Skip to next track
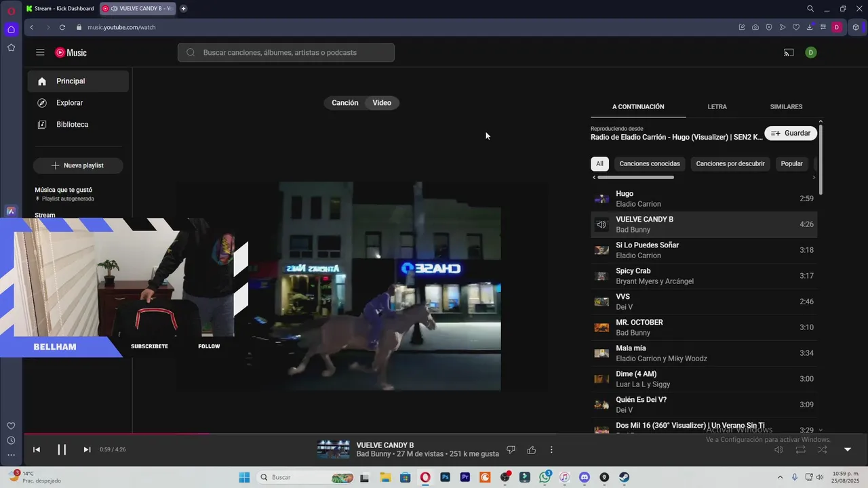Image resolution: width=868 pixels, height=488 pixels. pos(87,449)
